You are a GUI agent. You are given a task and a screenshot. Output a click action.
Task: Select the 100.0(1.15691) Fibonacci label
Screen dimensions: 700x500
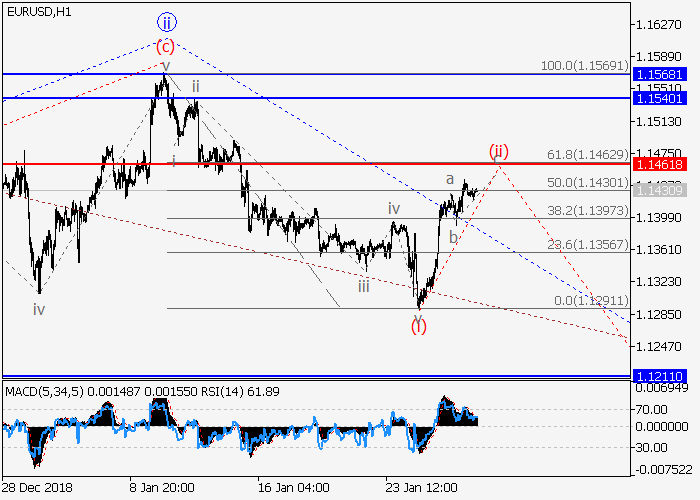point(584,66)
